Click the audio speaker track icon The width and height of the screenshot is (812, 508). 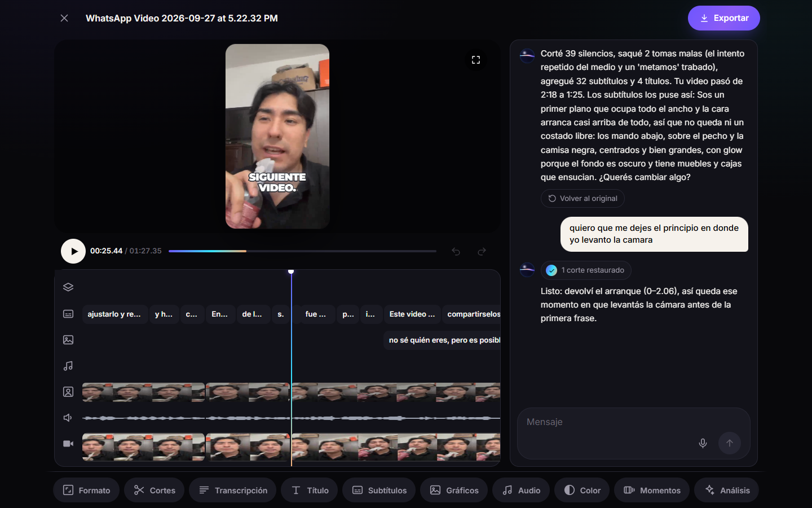click(x=68, y=418)
